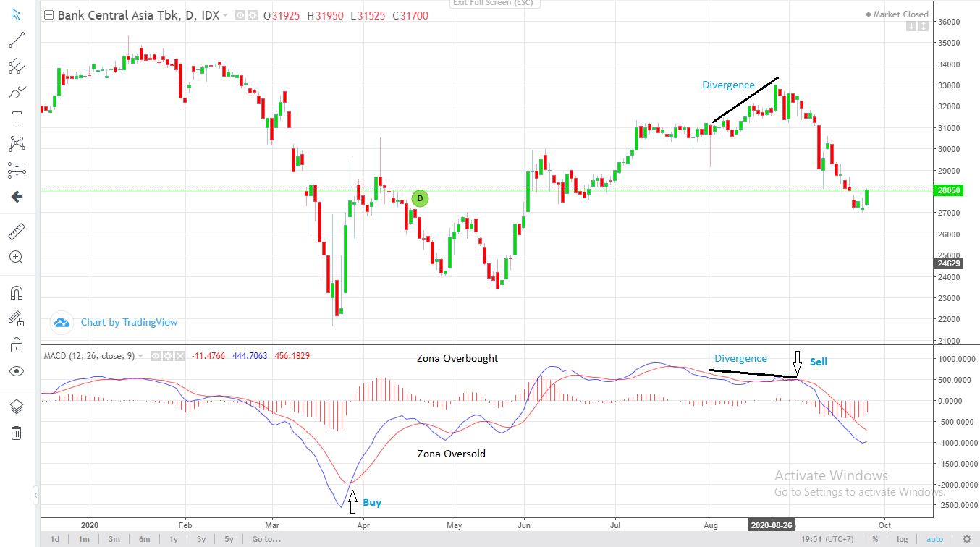Toggle percent scale
Screen dimensions: 980x547
pos(875,539)
